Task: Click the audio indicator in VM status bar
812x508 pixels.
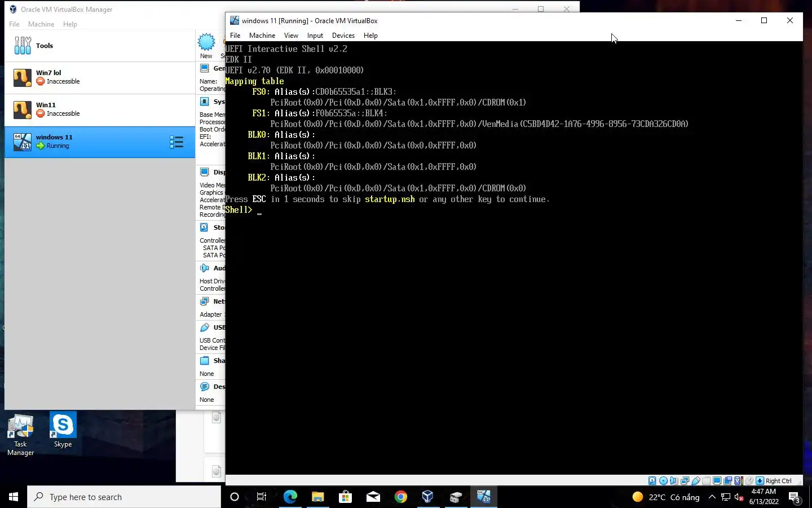Action: point(674,481)
